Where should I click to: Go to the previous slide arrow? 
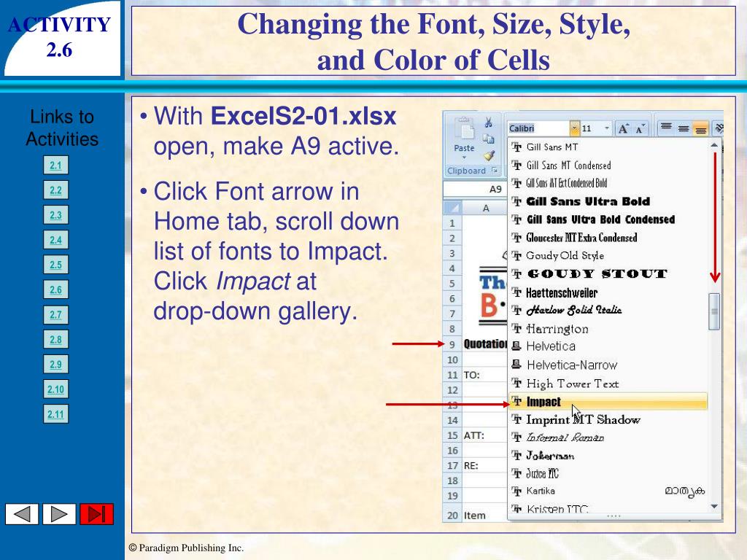coord(22,514)
